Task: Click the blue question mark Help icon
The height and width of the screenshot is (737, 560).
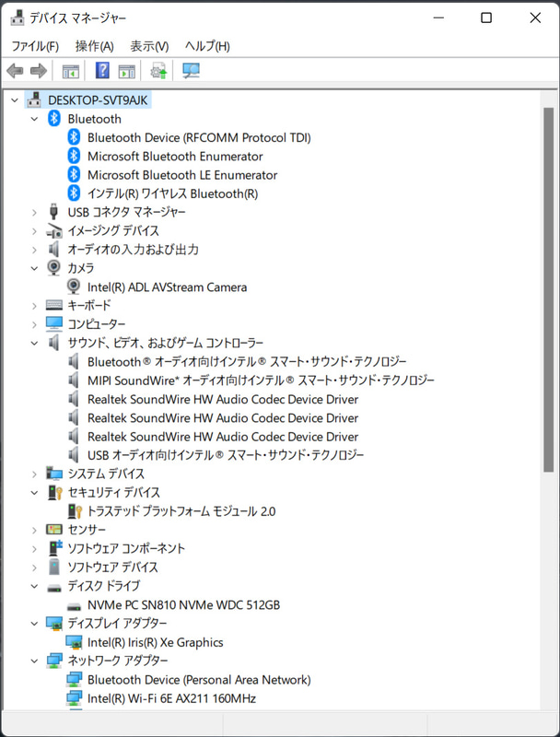Action: click(x=102, y=71)
